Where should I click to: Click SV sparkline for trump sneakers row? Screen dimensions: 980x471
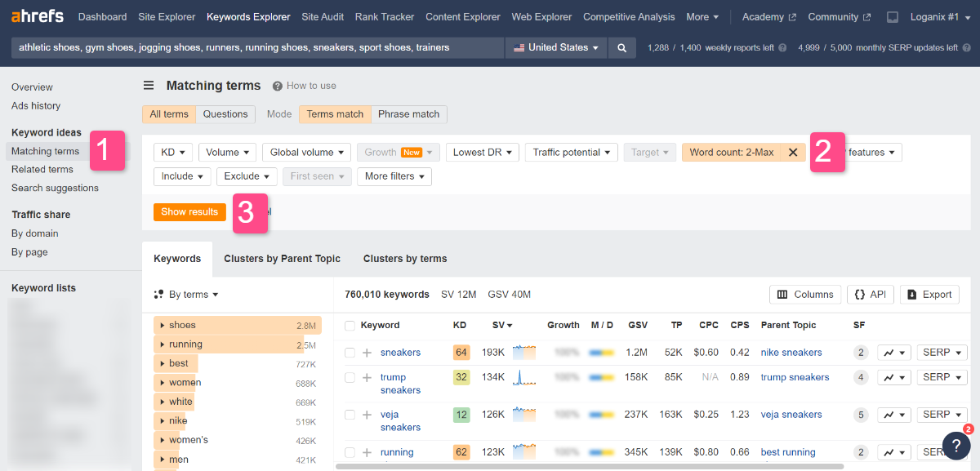(x=523, y=377)
